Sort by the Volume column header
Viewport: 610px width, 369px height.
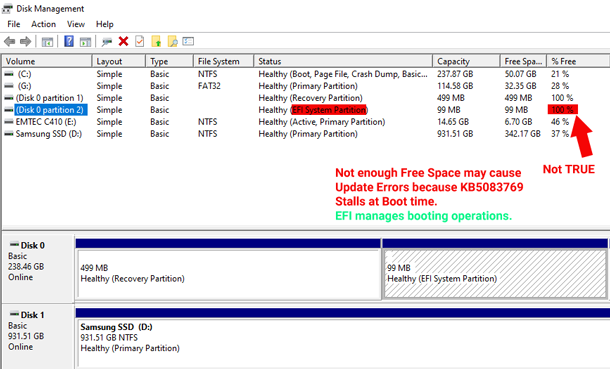(x=47, y=61)
